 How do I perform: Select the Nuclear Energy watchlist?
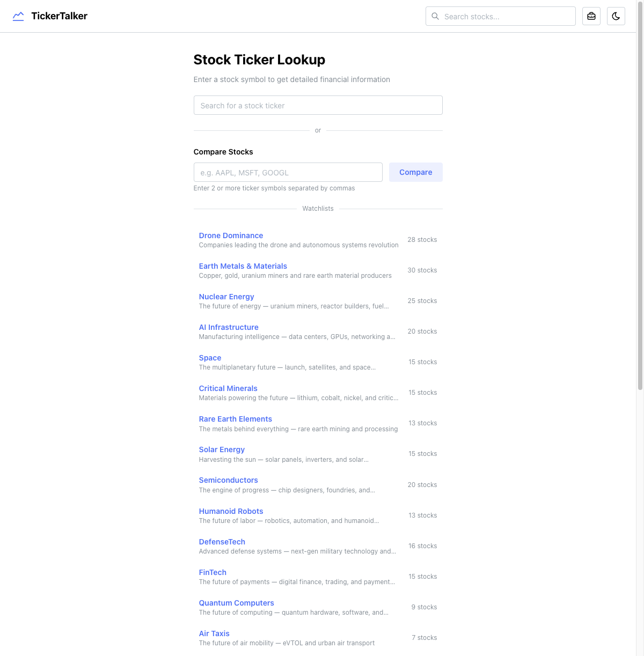click(x=226, y=297)
